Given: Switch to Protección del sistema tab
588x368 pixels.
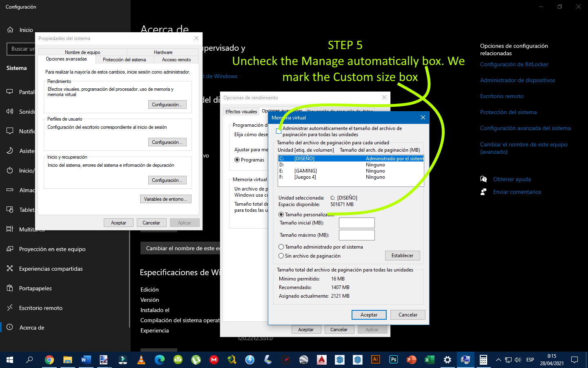Looking at the screenshot, I should coord(125,60).
